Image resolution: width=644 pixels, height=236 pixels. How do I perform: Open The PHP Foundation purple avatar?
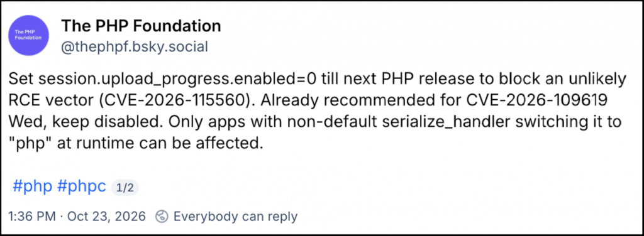pyautogui.click(x=28, y=35)
